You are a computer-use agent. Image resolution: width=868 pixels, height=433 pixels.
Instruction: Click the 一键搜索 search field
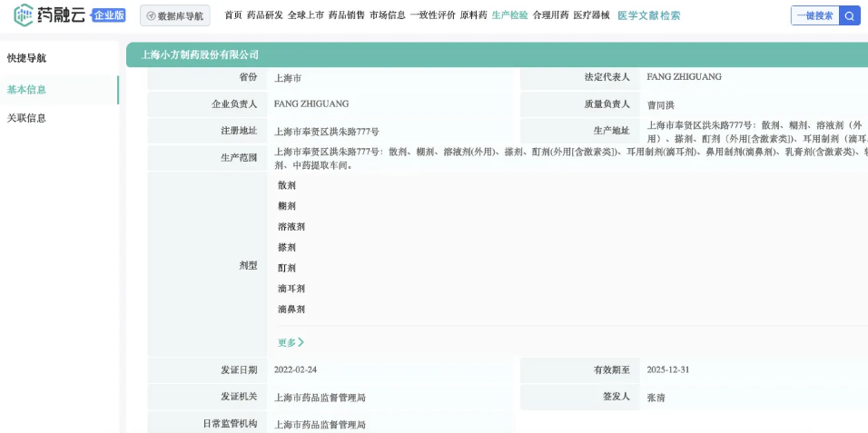point(814,16)
